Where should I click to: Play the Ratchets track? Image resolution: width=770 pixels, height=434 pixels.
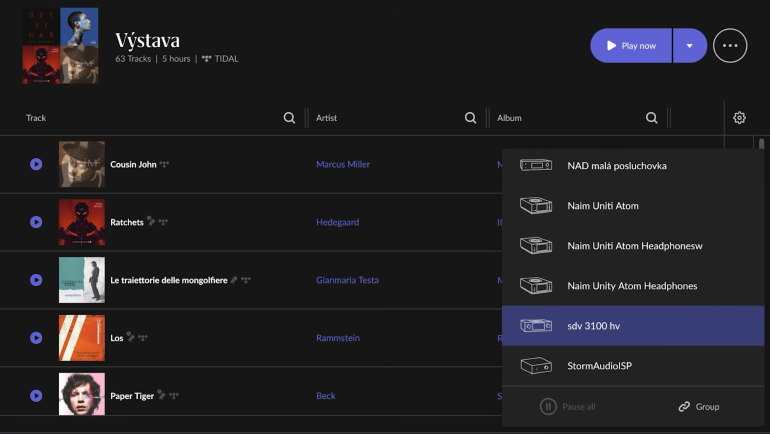tap(36, 222)
